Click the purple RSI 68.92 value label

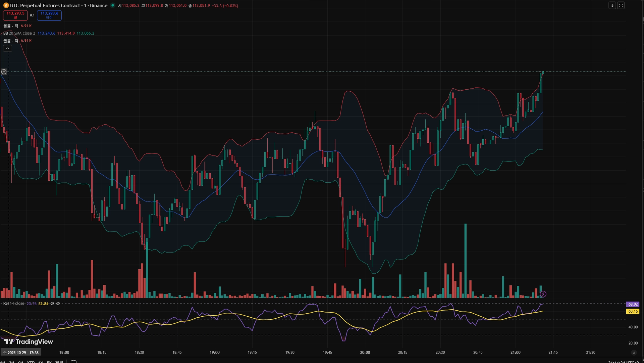(633, 304)
